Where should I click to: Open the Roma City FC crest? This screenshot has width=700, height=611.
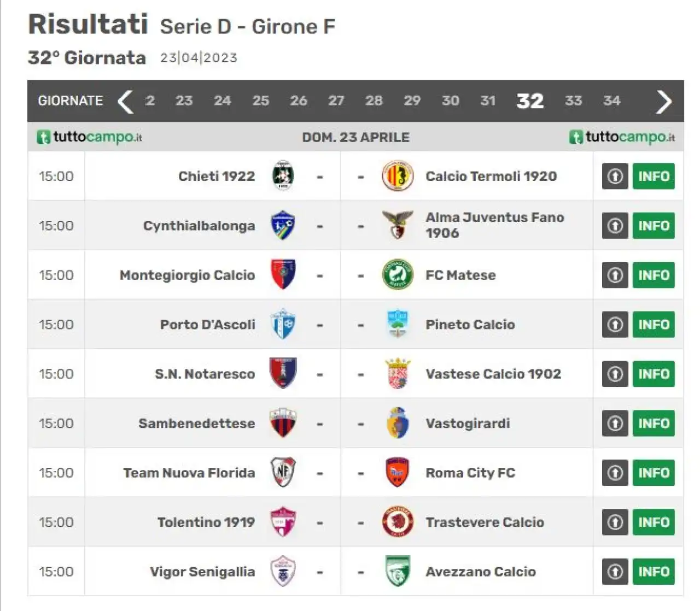398,472
